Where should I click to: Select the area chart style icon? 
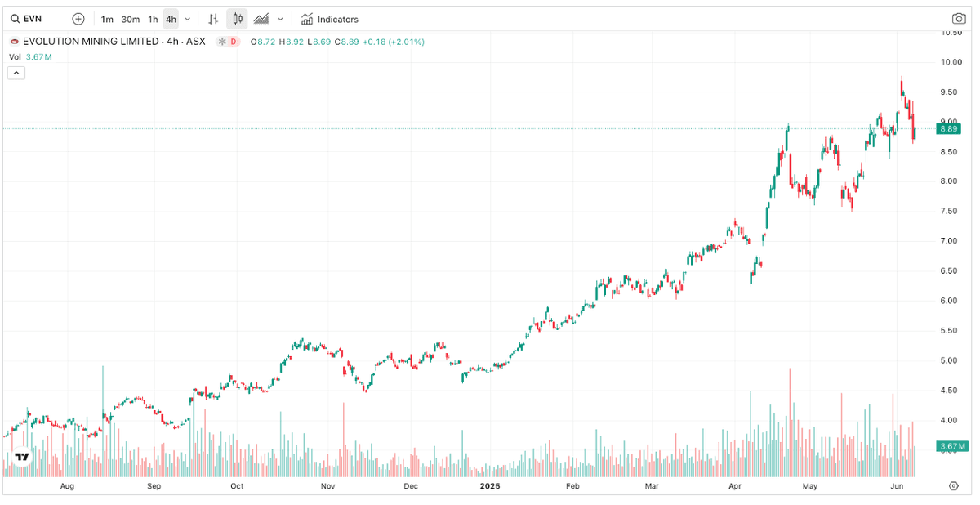click(x=262, y=19)
